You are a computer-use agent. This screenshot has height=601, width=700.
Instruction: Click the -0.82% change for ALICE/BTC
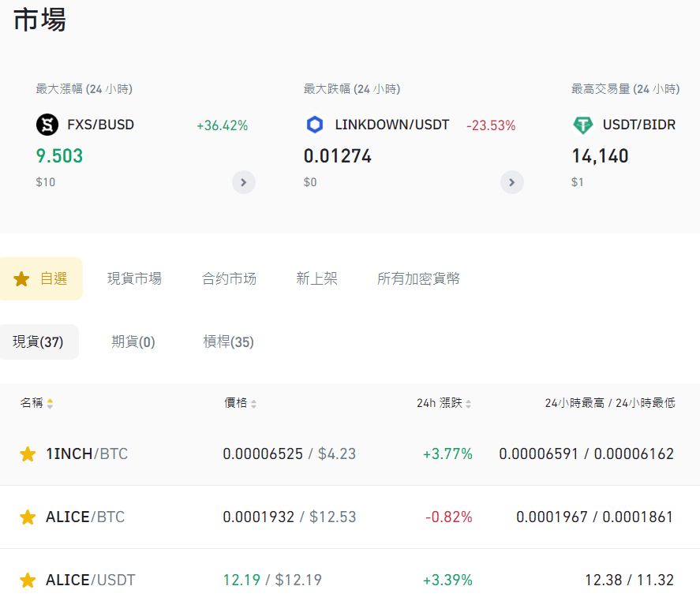(449, 517)
